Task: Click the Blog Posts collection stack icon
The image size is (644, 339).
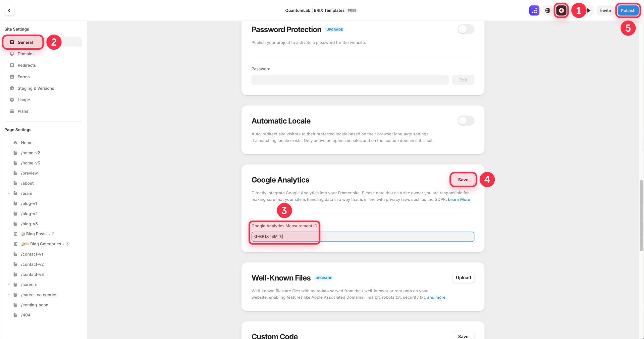Action: (x=15, y=234)
